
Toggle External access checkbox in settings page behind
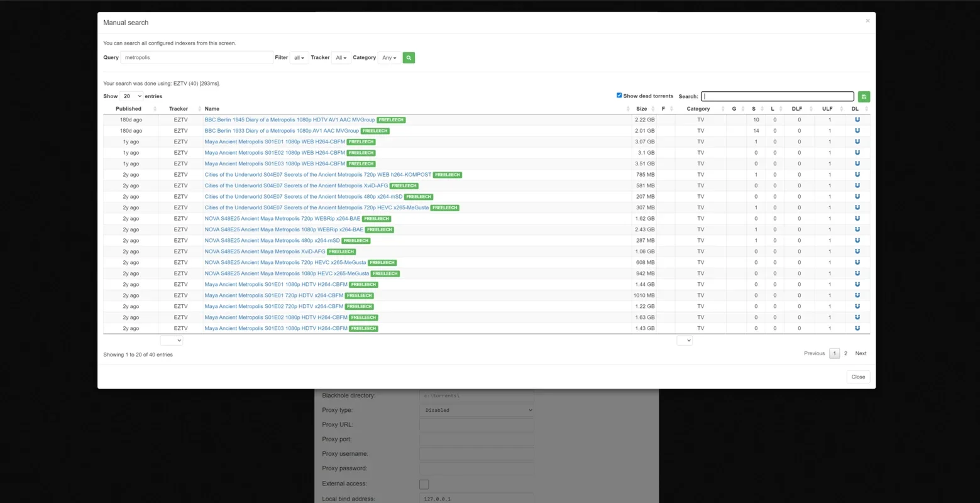click(424, 484)
